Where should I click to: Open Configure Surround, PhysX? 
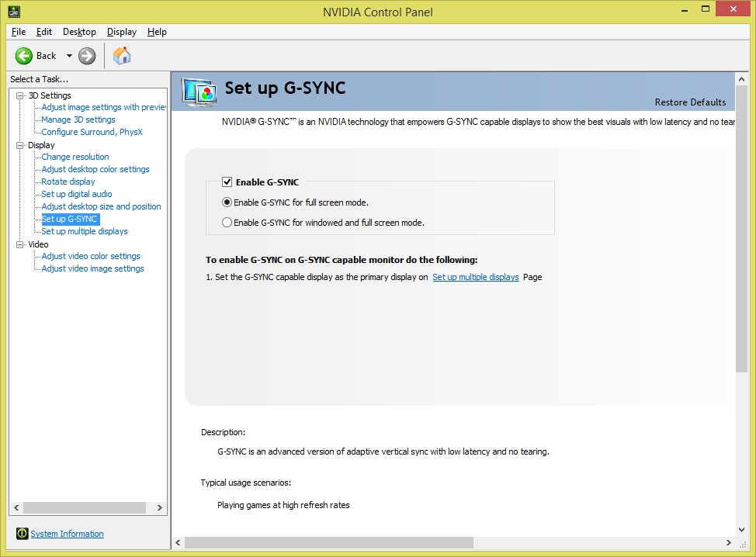92,132
